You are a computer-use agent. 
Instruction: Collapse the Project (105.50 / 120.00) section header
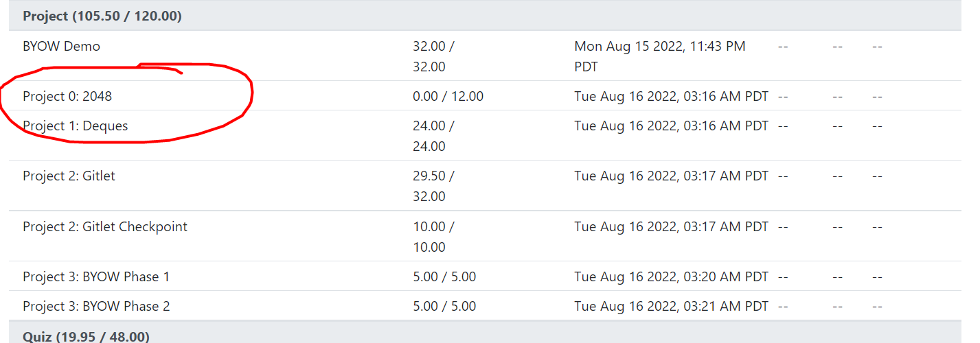[485, 16]
